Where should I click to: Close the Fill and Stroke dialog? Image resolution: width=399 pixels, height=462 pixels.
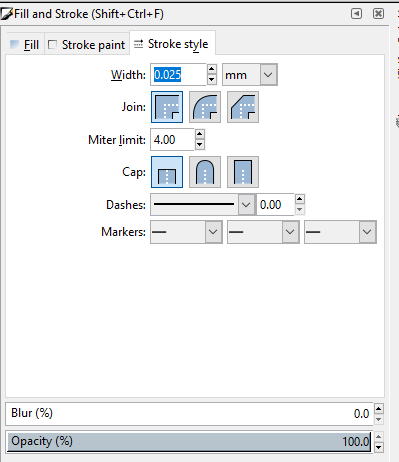378,14
